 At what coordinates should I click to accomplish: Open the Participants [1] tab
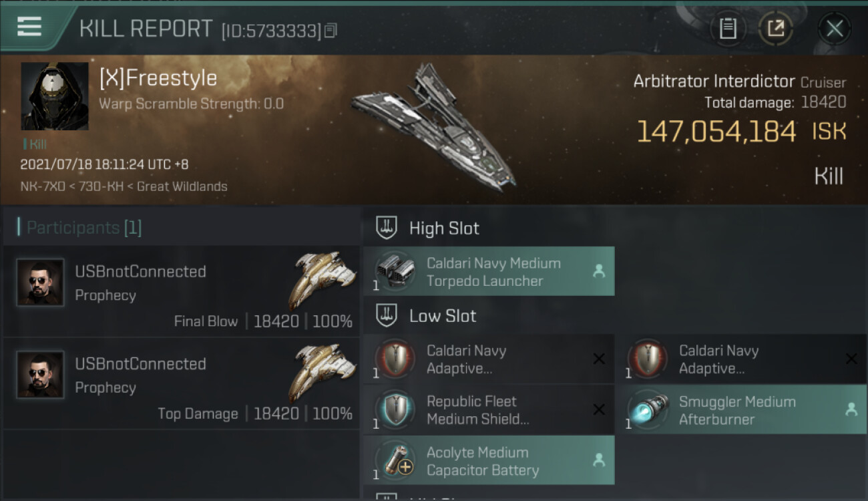[x=83, y=228]
